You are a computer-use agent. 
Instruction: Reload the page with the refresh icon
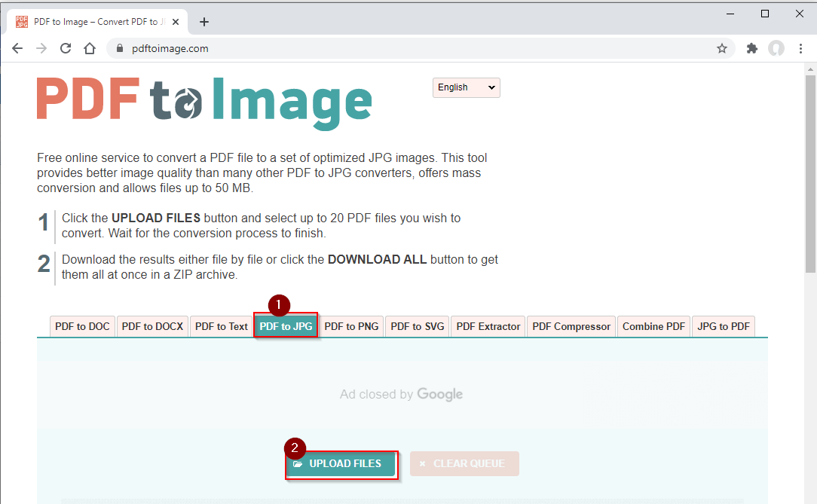(x=66, y=48)
